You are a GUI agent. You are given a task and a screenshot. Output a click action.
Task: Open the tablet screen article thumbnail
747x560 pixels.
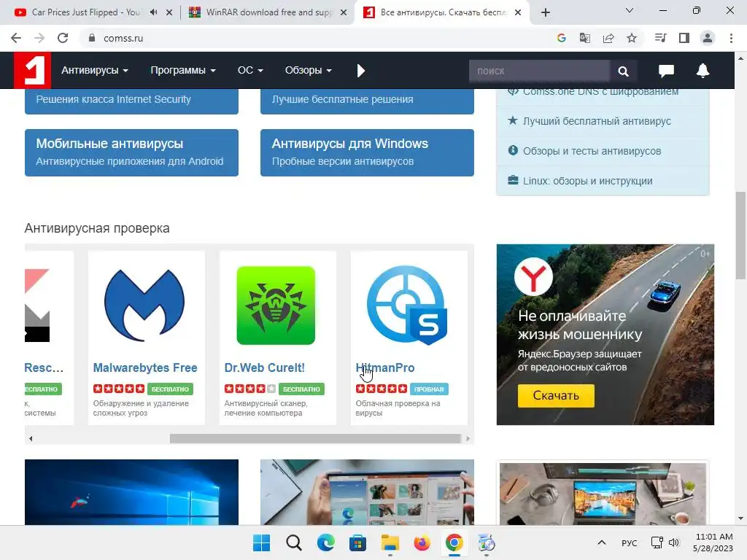(367, 492)
